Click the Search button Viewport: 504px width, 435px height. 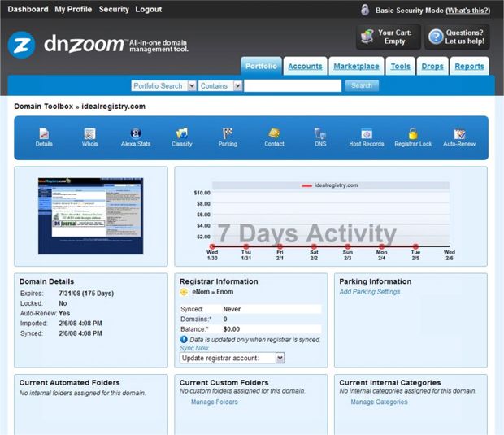(362, 85)
